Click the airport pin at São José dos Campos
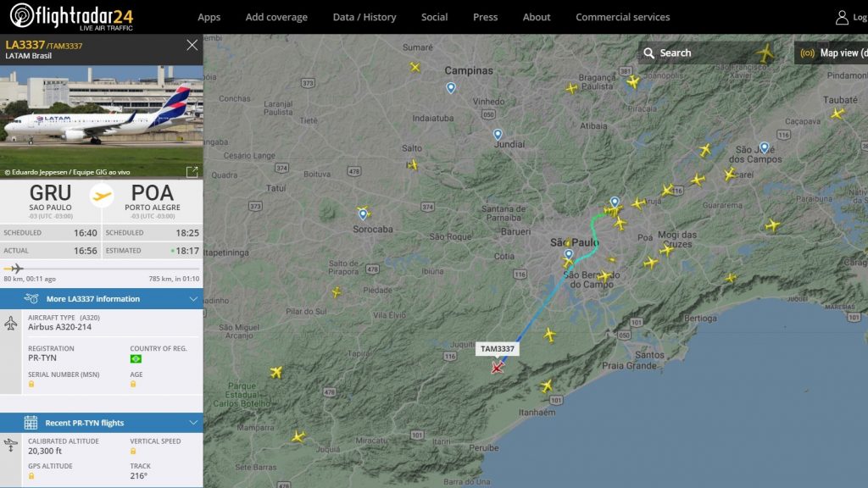The height and width of the screenshot is (488, 868). [765, 147]
